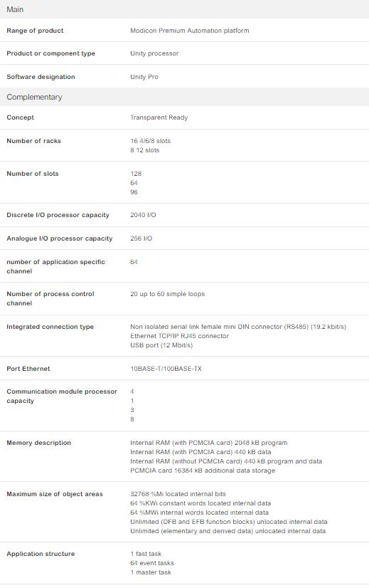Click the 16 4/6/8 slots text

tap(150, 141)
